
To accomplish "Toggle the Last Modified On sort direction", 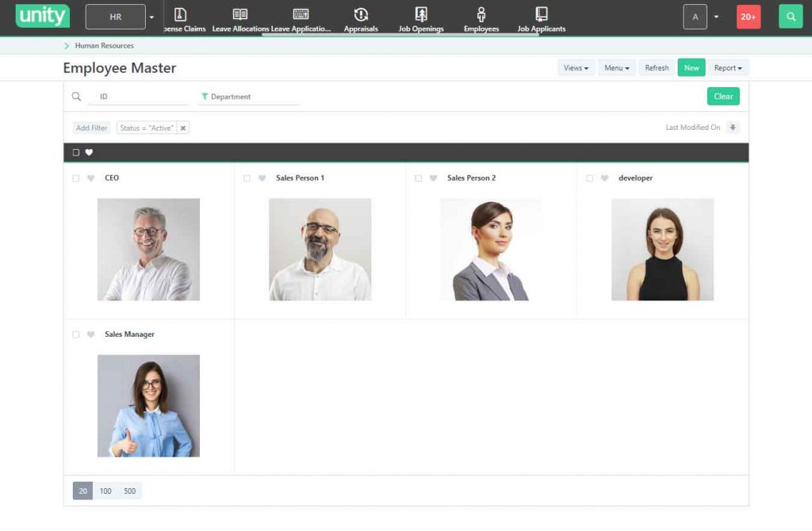I will (733, 128).
